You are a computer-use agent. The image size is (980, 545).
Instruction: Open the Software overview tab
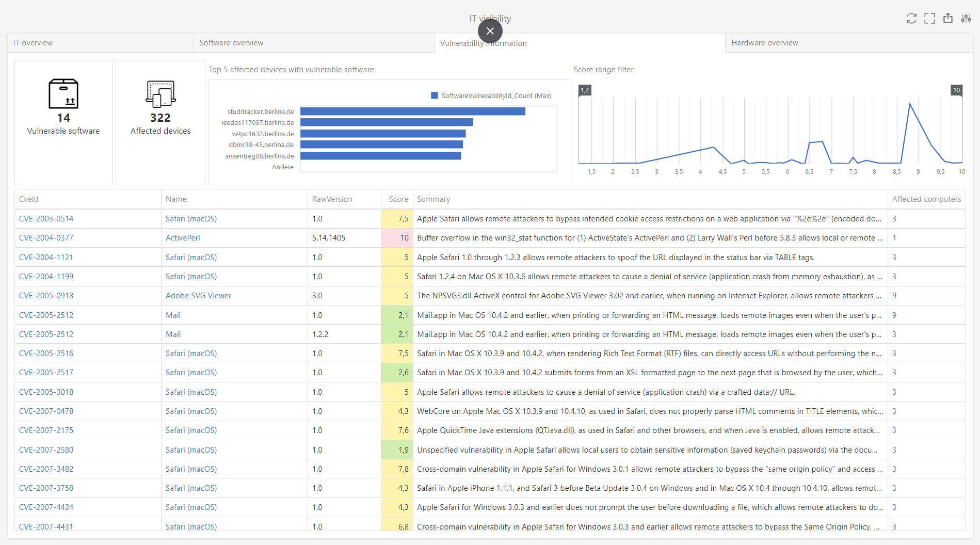[231, 43]
